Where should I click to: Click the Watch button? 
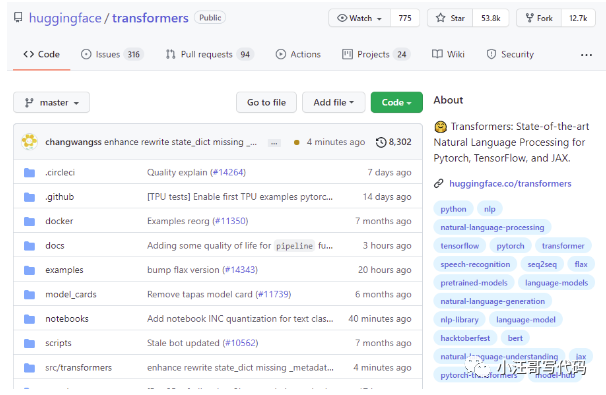(x=359, y=18)
